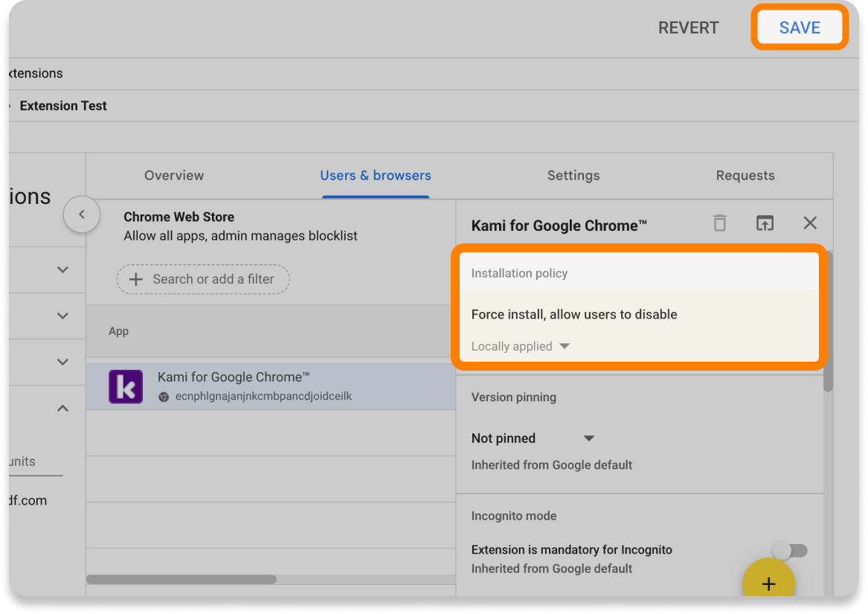
Task: Open Kami in web store via upload-window icon
Action: 765,223
